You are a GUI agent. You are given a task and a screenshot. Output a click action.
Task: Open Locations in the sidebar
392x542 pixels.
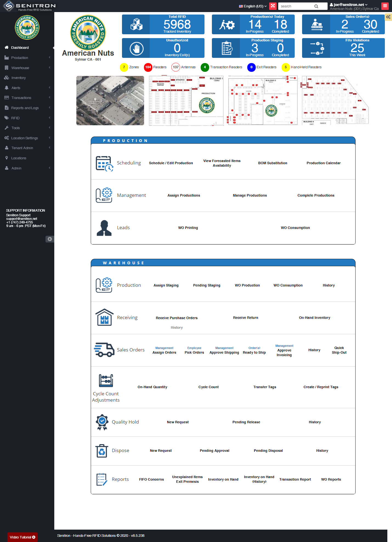tap(27, 158)
